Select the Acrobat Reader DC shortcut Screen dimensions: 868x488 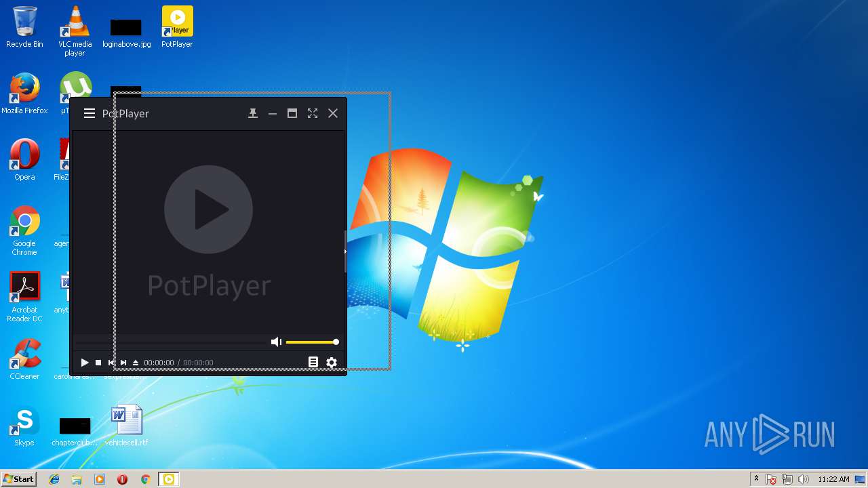(24, 297)
